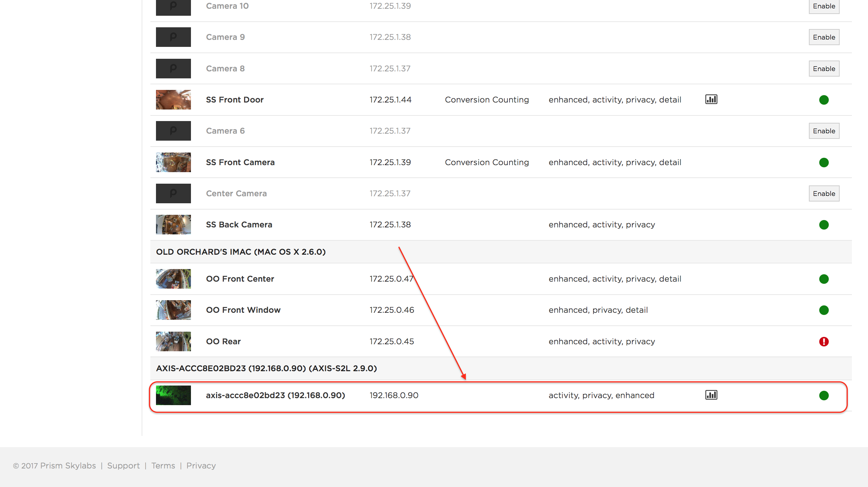Viewport: 868px width, 487px height.
Task: Click the IP address 172.25.0.47
Action: coord(392,279)
